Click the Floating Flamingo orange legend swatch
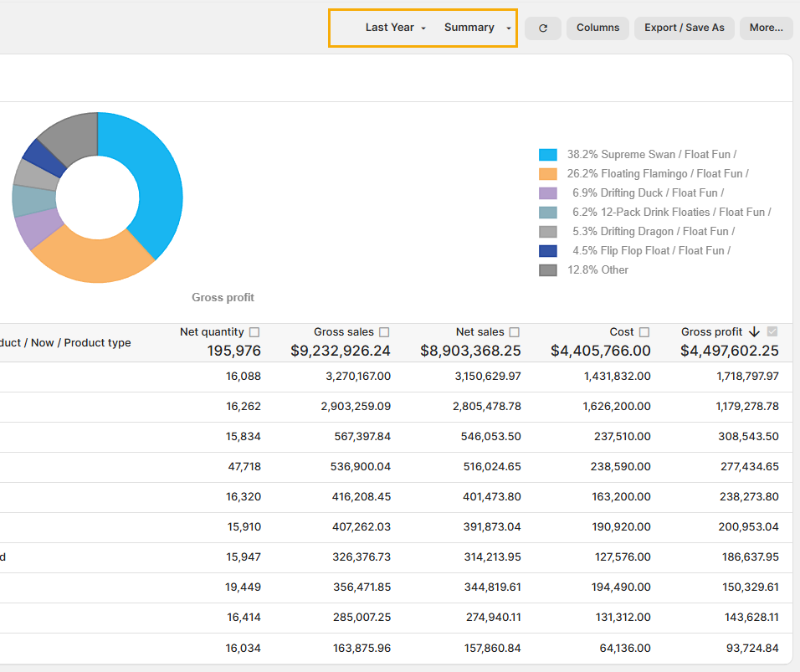This screenshot has height=672, width=800. (548, 174)
